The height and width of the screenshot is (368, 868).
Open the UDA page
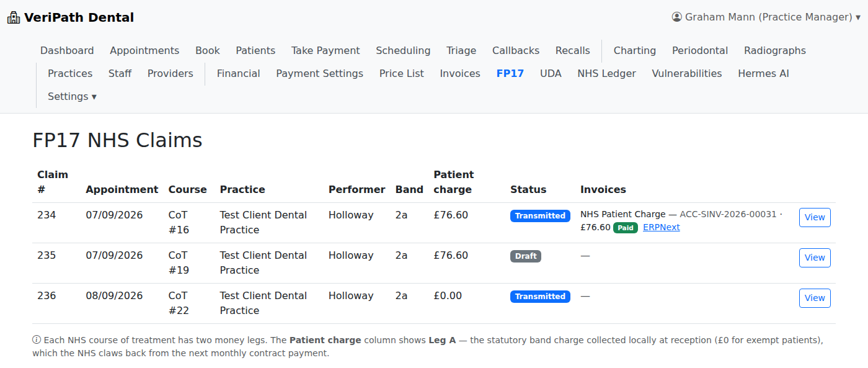pos(551,73)
